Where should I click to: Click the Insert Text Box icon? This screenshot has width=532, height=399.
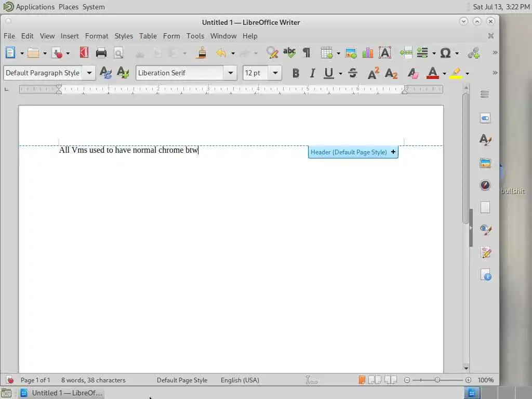coord(385,52)
